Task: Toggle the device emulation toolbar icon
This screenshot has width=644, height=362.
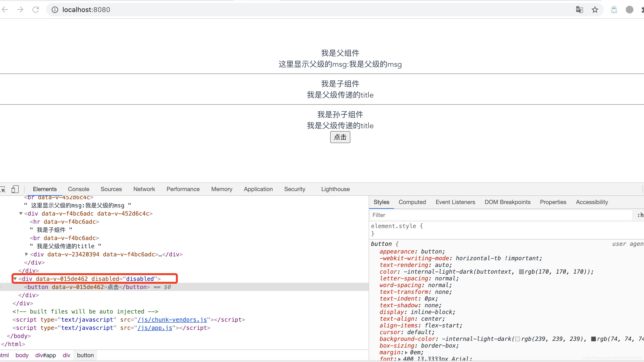Action: point(15,189)
